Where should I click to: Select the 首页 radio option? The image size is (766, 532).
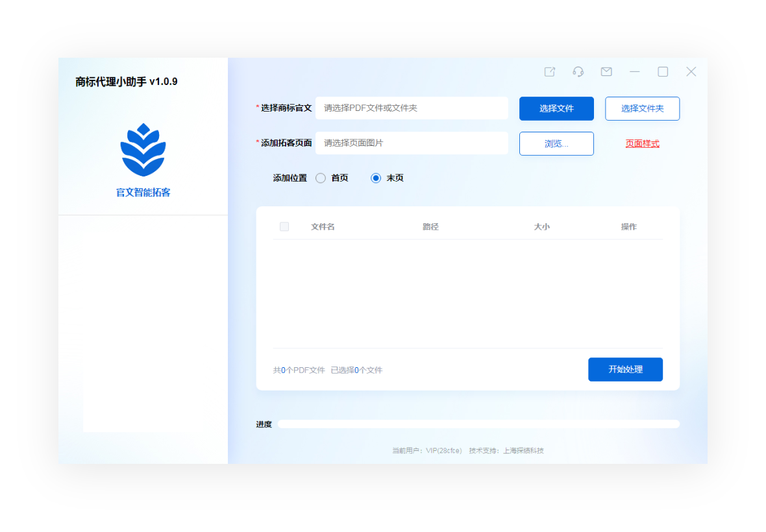(x=321, y=178)
